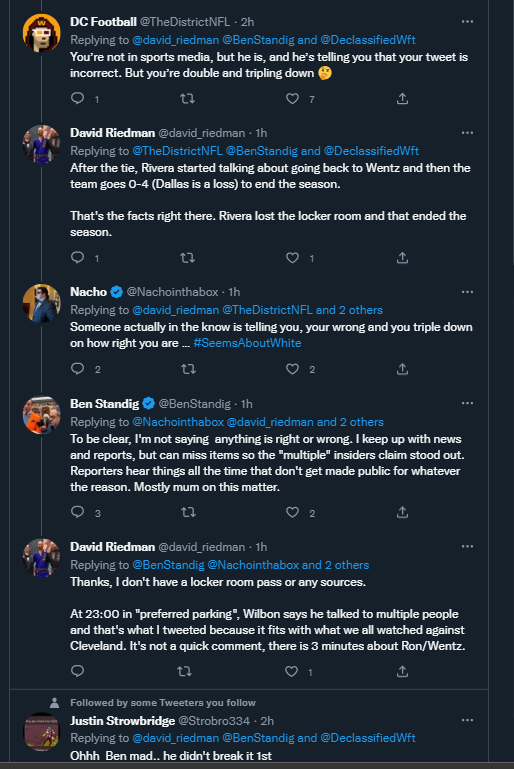Viewport: 514px width, 769px height.
Task: Open more options on Justin Strowbridge's tweet
Action: (467, 720)
